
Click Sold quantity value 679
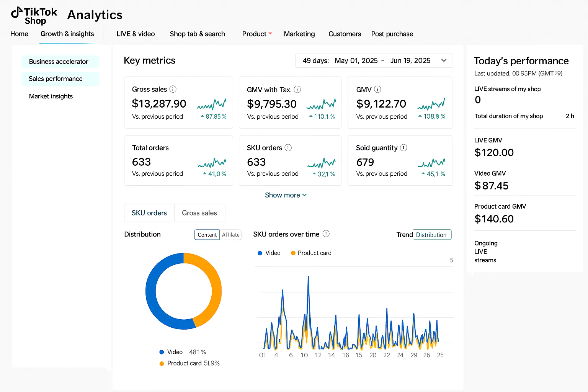[365, 162]
